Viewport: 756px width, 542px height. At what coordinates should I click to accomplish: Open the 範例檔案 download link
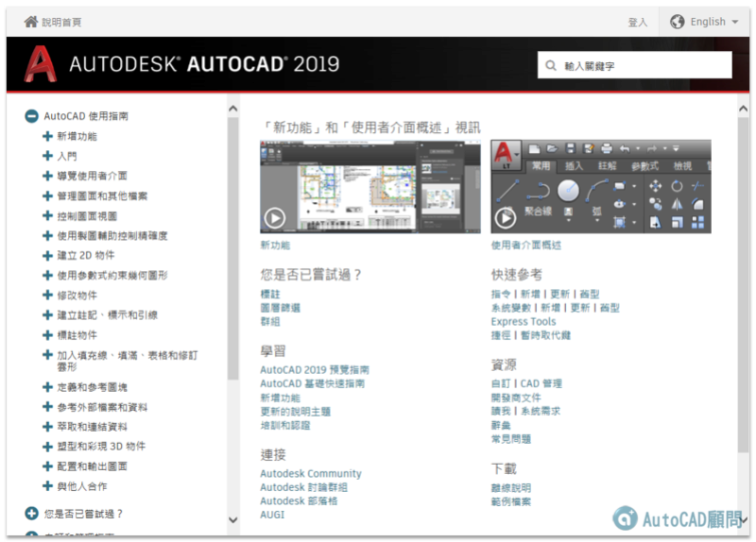click(x=510, y=501)
